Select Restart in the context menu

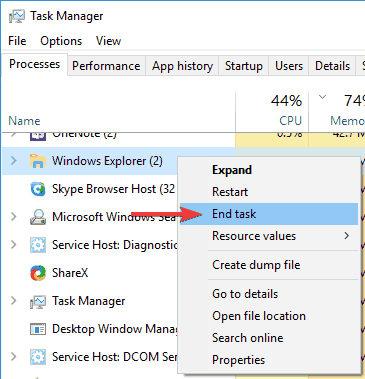pos(230,192)
